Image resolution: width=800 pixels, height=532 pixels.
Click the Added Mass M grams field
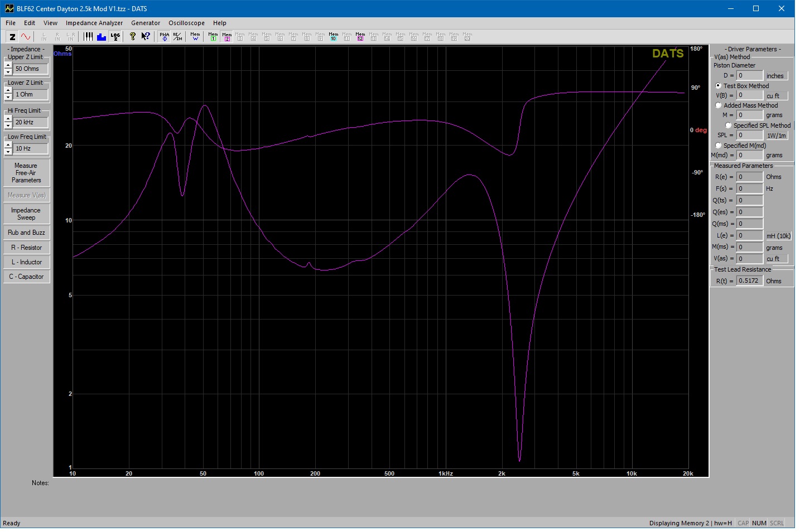[x=749, y=115]
